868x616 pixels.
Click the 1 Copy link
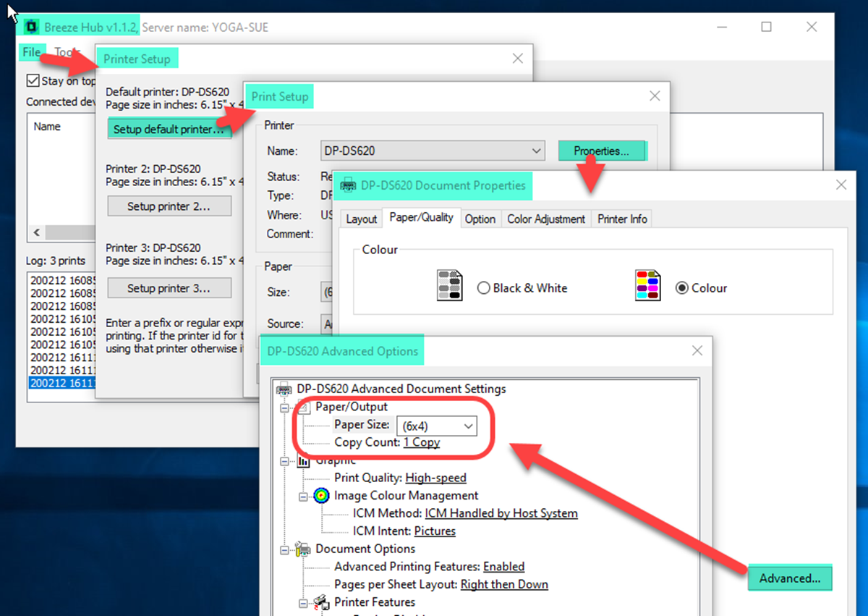[422, 442]
